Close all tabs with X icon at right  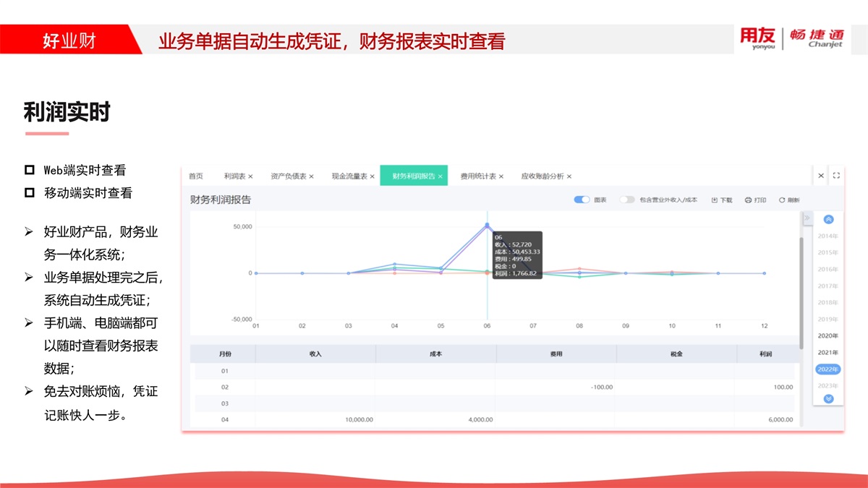click(x=821, y=176)
